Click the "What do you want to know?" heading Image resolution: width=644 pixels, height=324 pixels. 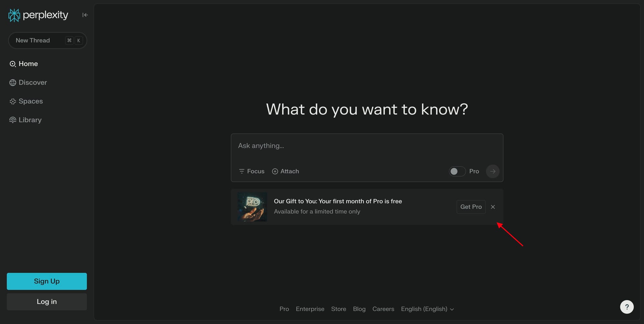click(x=367, y=109)
